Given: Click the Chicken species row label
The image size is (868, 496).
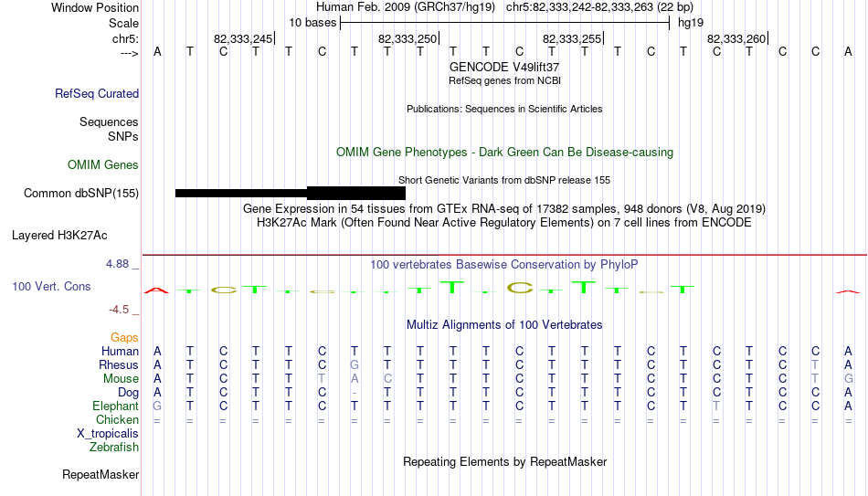Looking at the screenshot, I should pyautogui.click(x=117, y=419).
